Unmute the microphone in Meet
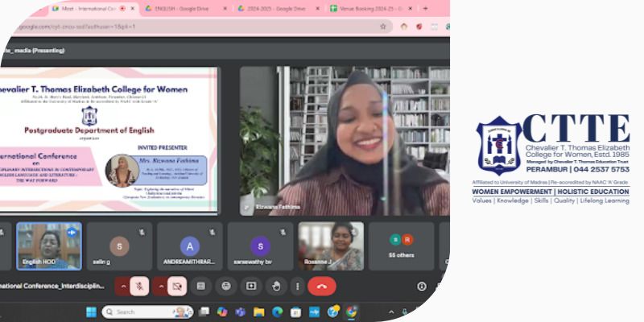644x322 pixels. click(x=139, y=287)
